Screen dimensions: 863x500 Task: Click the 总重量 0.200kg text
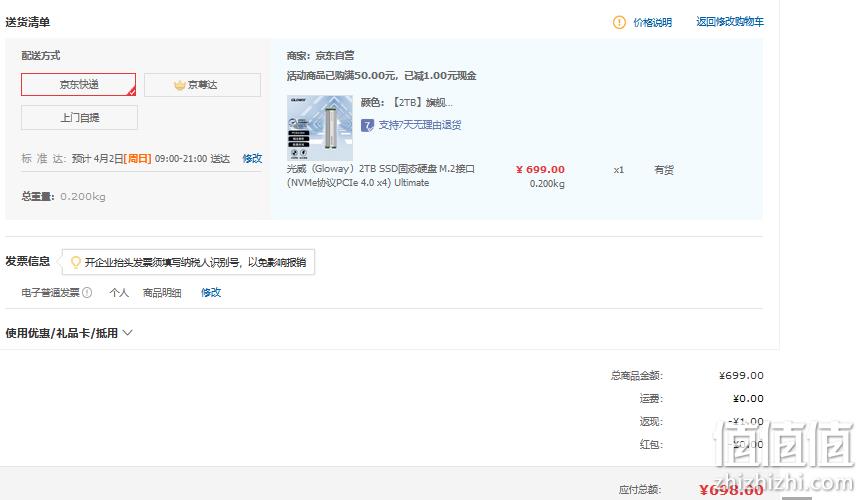tap(63, 197)
